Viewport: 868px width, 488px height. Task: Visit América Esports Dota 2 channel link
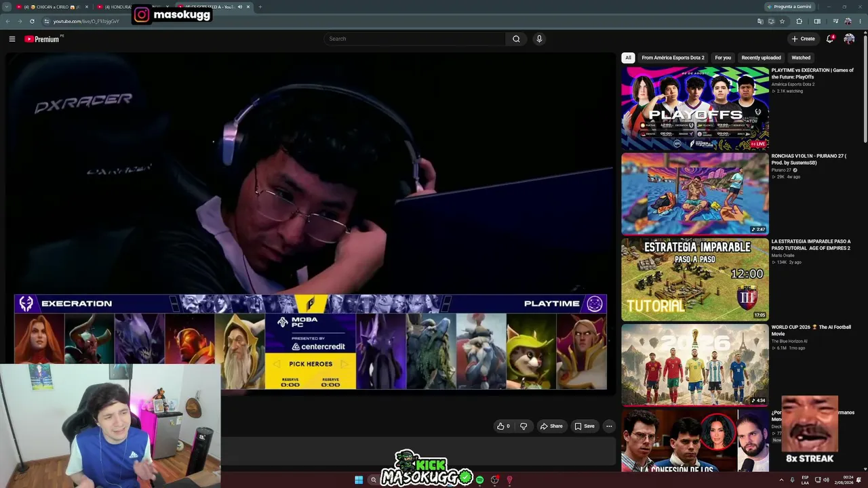coord(793,84)
